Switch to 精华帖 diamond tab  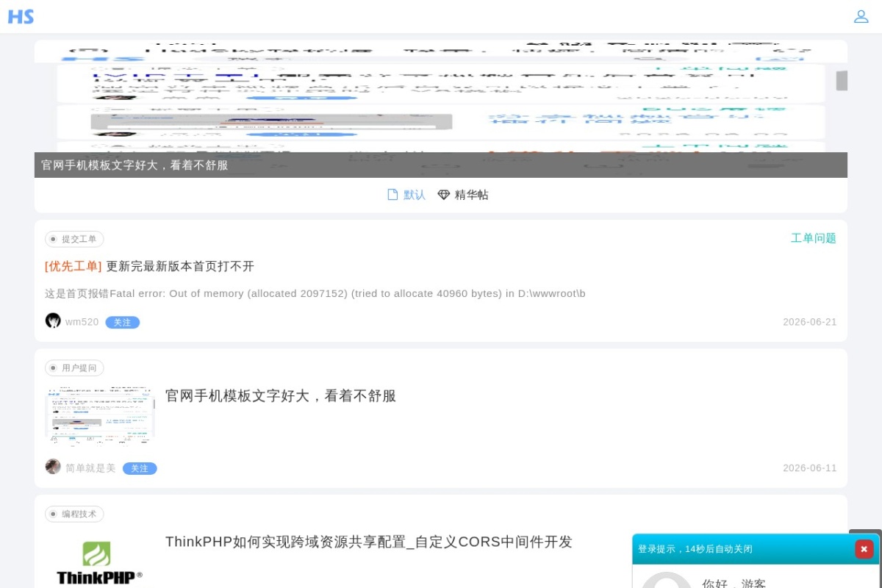(463, 195)
